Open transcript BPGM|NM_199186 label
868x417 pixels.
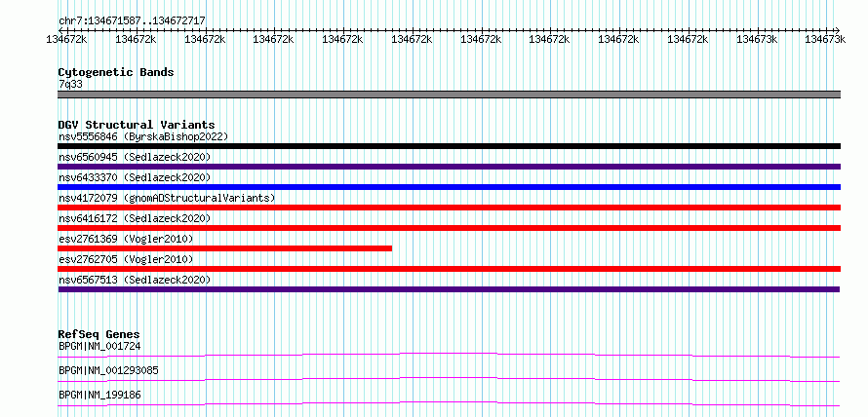(99, 395)
